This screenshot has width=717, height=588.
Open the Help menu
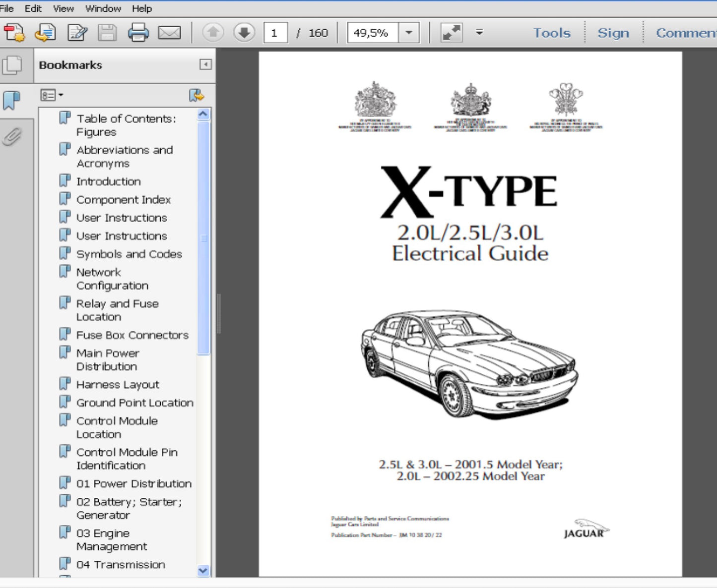[142, 8]
